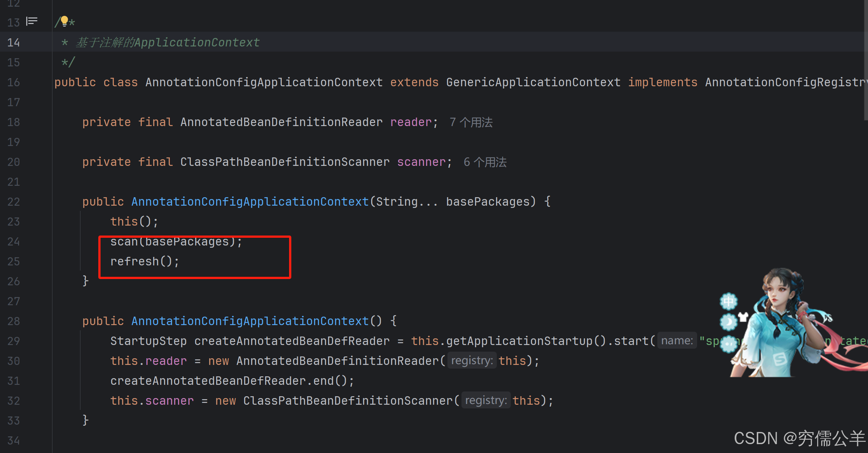This screenshot has height=453, width=868.
Task: Click the vertical scrollbar thumb on right edge
Action: point(865,59)
